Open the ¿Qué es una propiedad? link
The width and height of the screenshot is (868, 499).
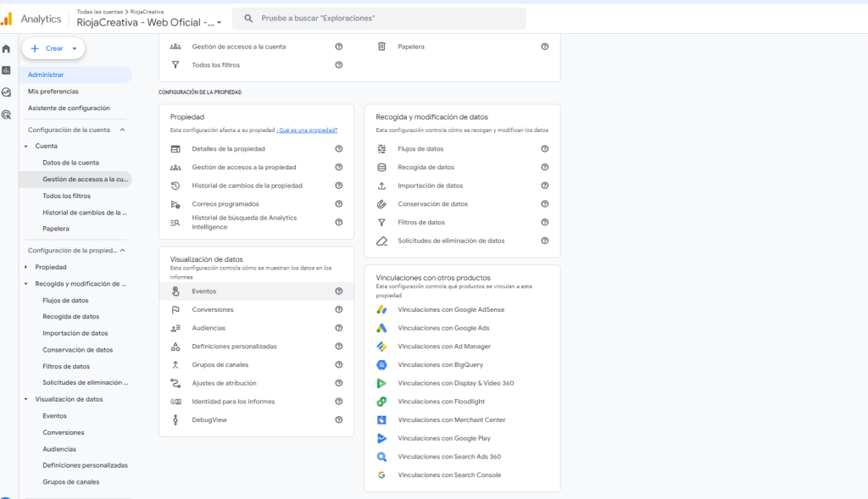pyautogui.click(x=307, y=130)
